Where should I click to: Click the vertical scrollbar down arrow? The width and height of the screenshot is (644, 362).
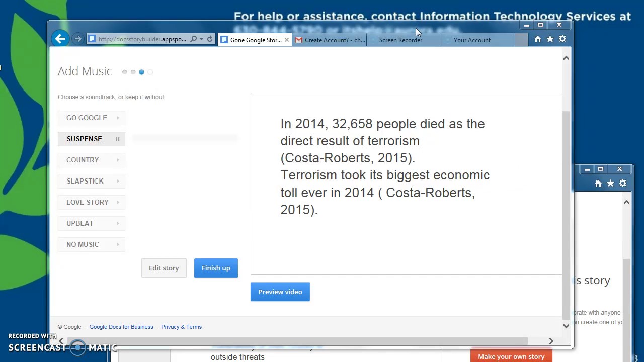[566, 326]
